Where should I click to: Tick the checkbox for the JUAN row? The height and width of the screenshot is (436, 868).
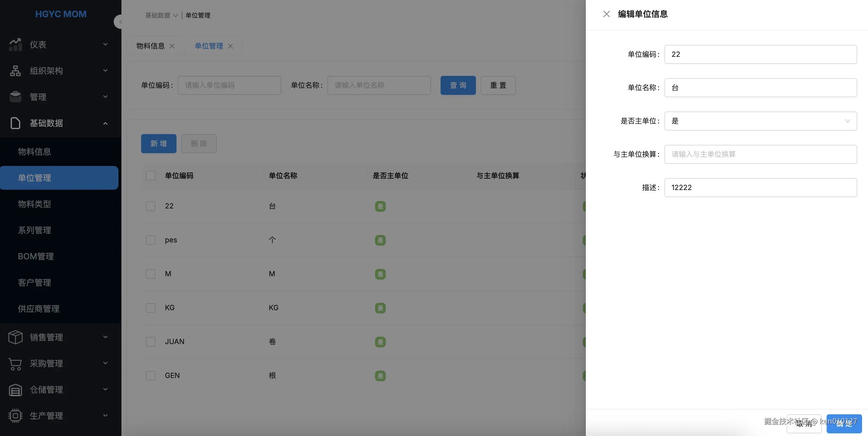[150, 342]
